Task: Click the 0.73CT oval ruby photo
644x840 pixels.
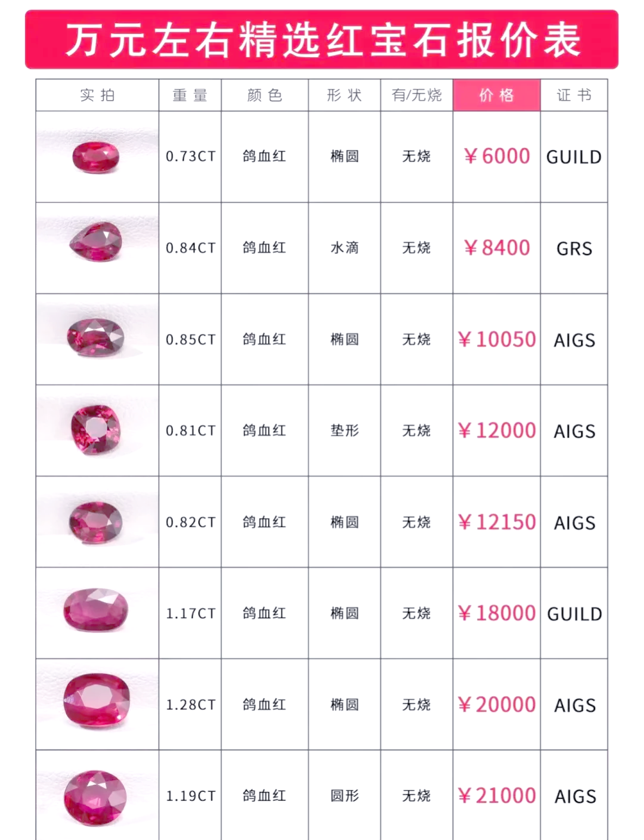Action: pyautogui.click(x=97, y=157)
